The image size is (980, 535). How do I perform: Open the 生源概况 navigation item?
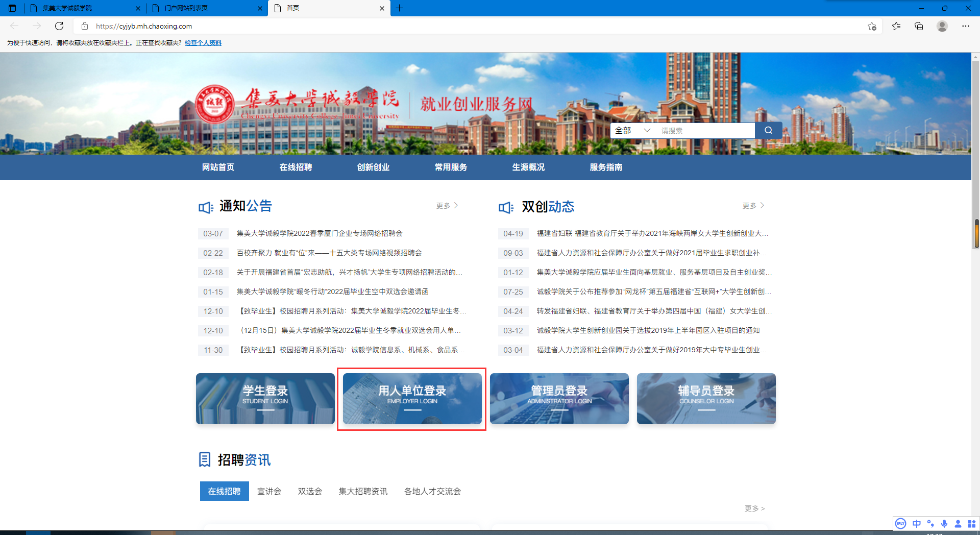click(528, 167)
